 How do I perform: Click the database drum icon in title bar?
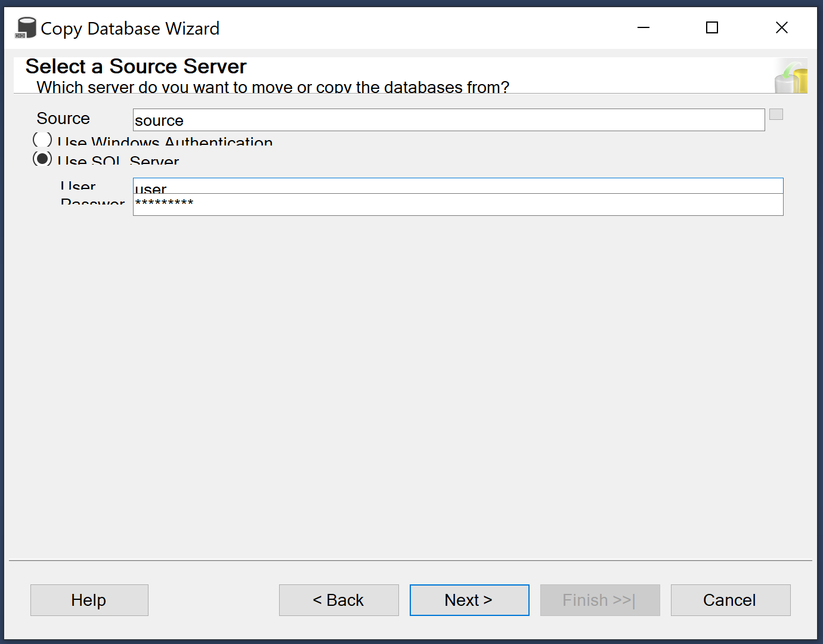[x=26, y=27]
